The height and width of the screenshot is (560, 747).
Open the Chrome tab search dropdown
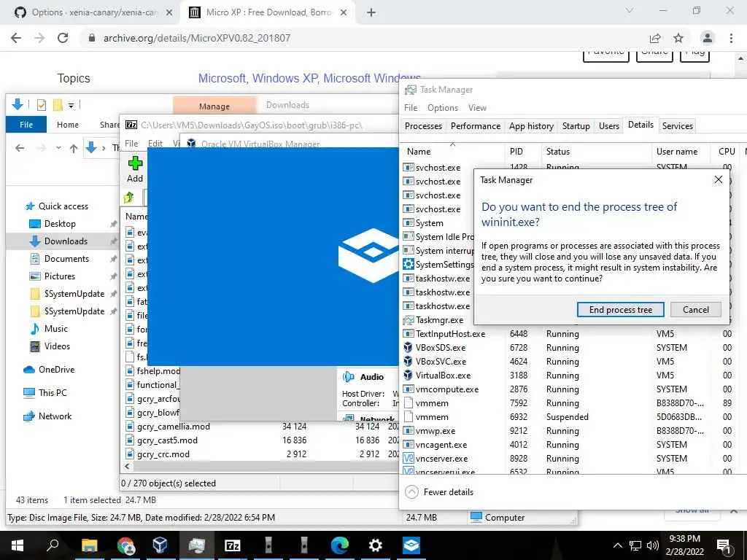[630, 10]
